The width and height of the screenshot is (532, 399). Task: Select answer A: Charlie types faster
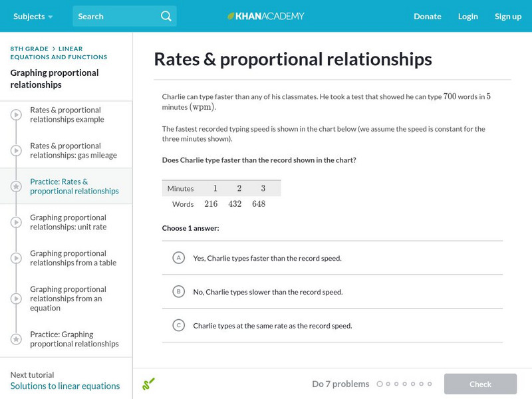coord(178,257)
